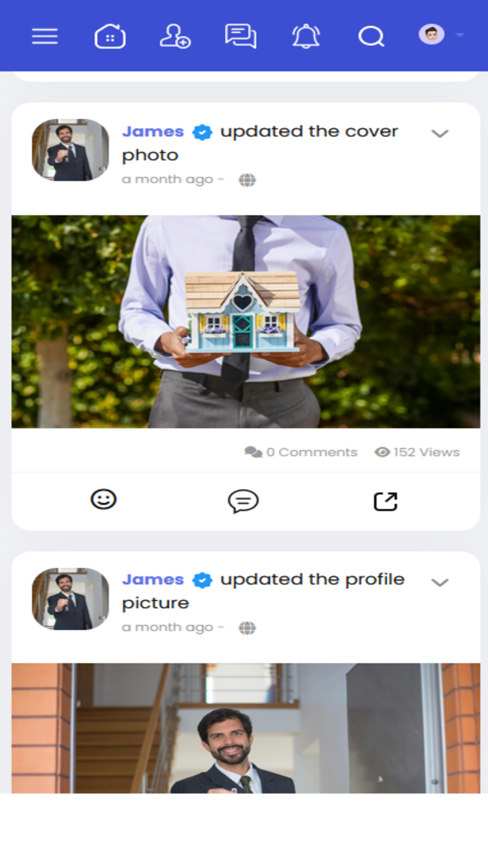The width and height of the screenshot is (488, 868).
Task: Open the hamburger menu
Action: click(45, 36)
